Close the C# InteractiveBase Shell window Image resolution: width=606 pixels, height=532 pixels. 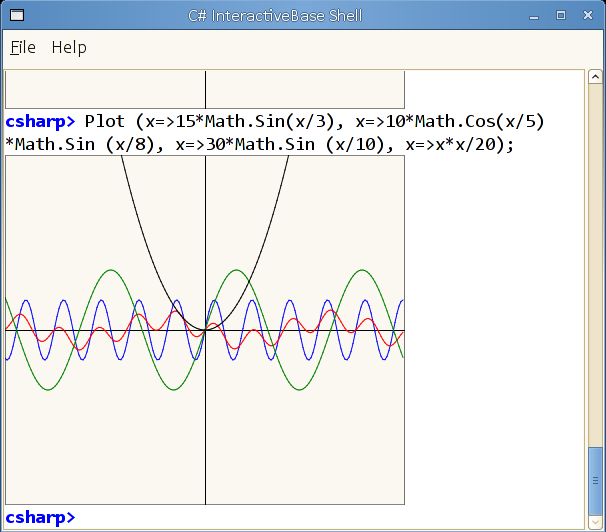588,15
